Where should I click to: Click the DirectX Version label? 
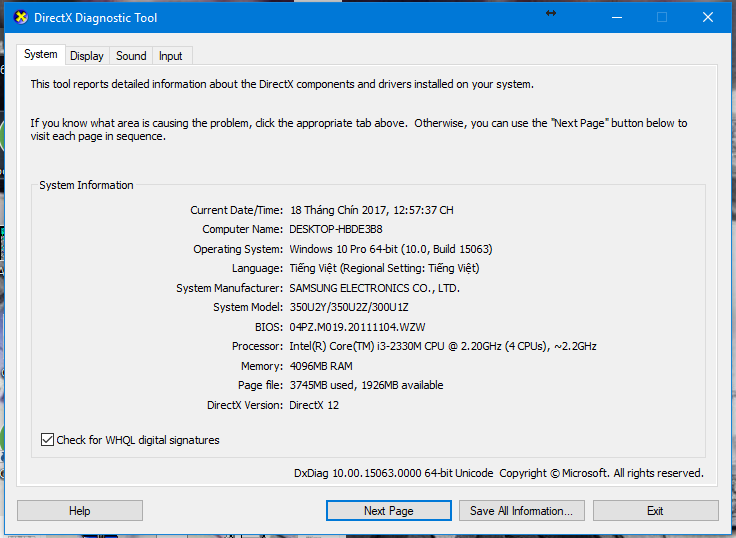point(245,405)
